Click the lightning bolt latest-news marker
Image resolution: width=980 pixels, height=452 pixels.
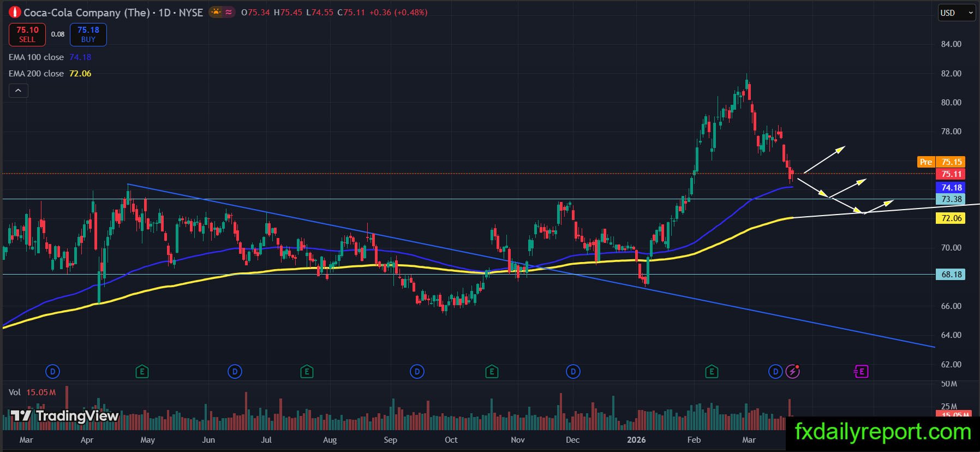tap(793, 372)
